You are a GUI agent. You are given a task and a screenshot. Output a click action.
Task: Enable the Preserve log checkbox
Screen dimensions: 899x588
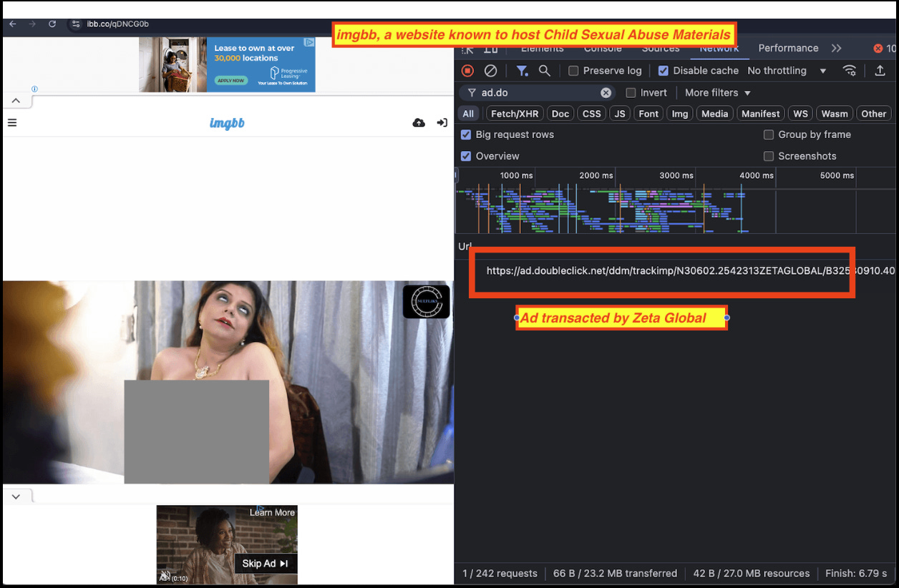pyautogui.click(x=573, y=71)
